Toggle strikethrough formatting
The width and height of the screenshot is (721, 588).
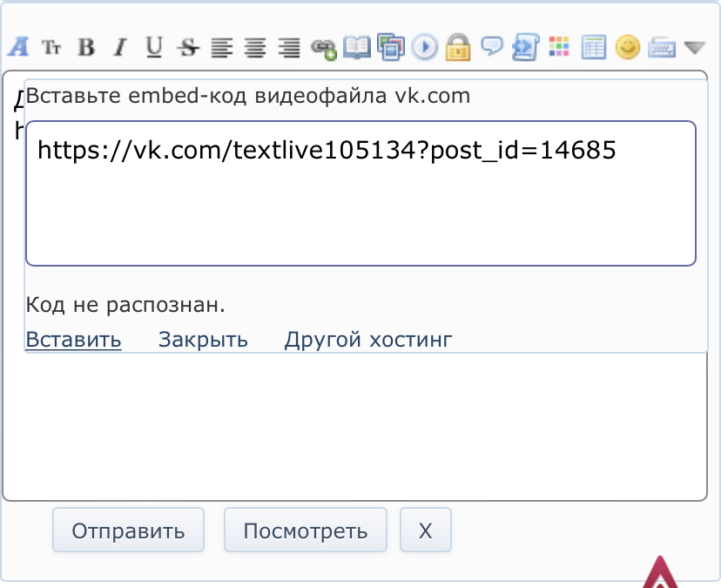pyautogui.click(x=188, y=47)
